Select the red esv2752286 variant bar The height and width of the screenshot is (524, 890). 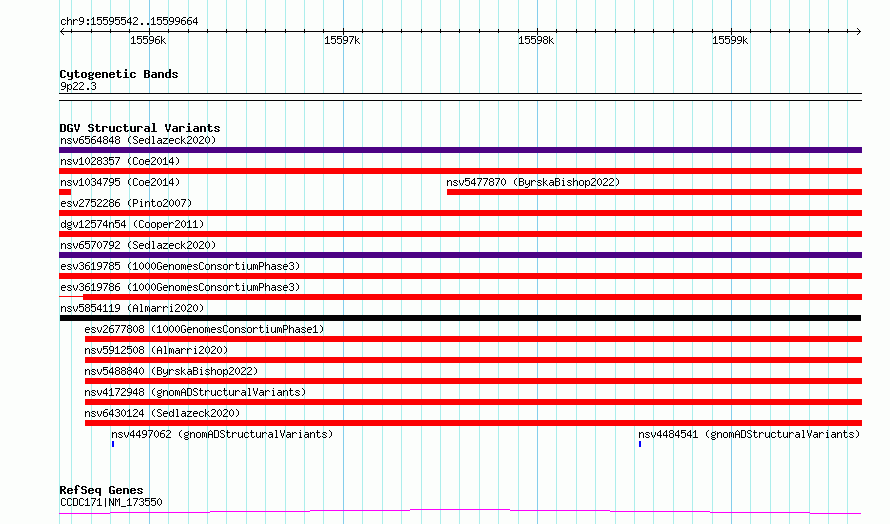point(460,213)
